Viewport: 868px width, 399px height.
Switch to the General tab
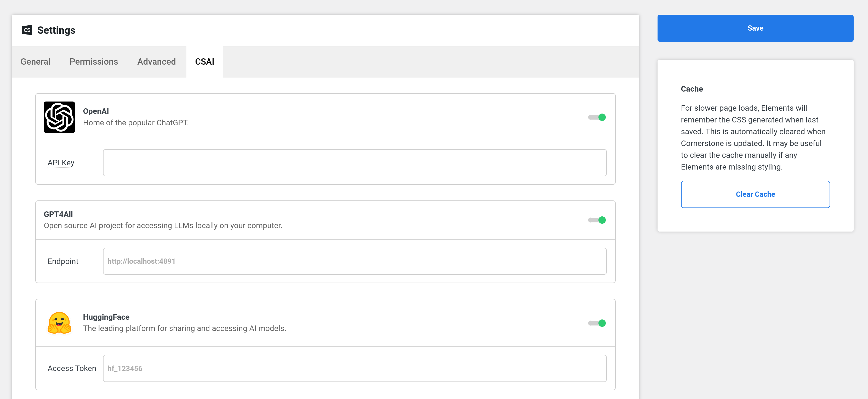pos(35,61)
